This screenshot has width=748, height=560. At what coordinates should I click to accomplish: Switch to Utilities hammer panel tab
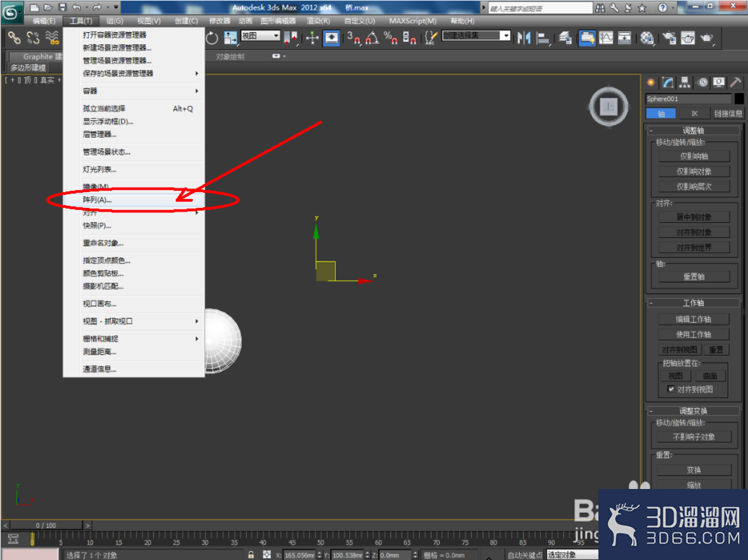[x=735, y=82]
